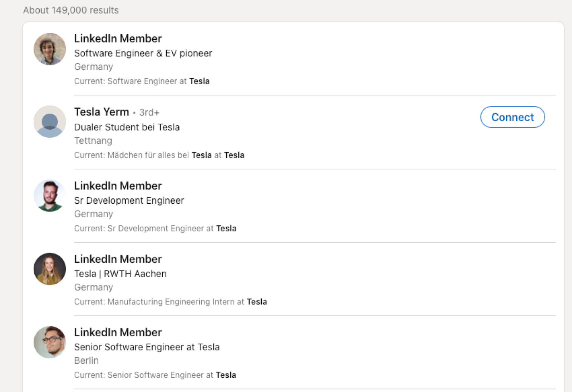Select 'Tesla | RWTH Aachen' headline
This screenshot has width=572, height=392.
(120, 274)
